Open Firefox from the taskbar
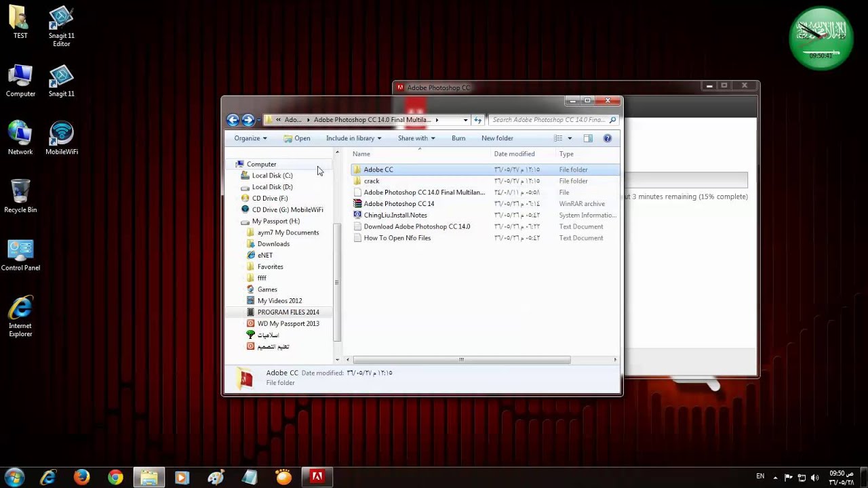 tap(81, 477)
